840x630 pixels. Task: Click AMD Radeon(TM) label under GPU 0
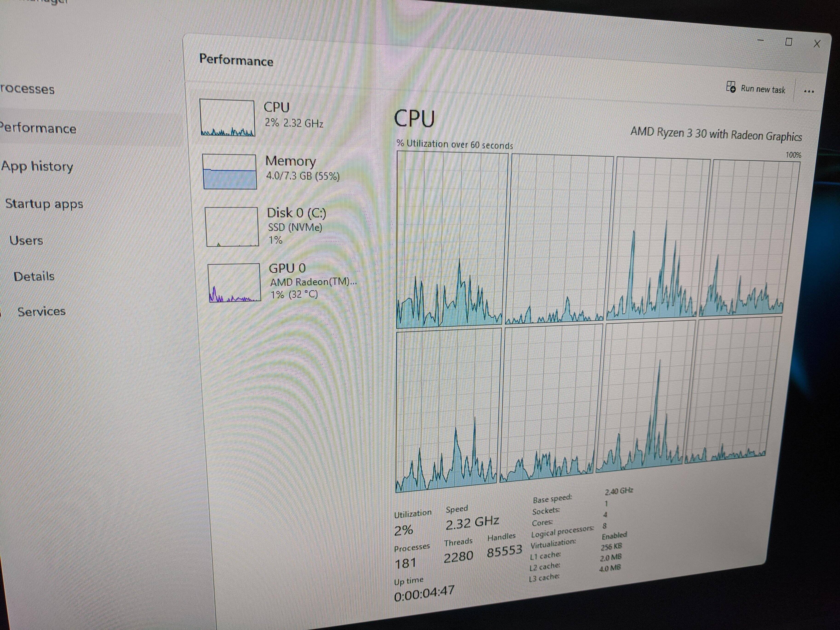point(313,282)
